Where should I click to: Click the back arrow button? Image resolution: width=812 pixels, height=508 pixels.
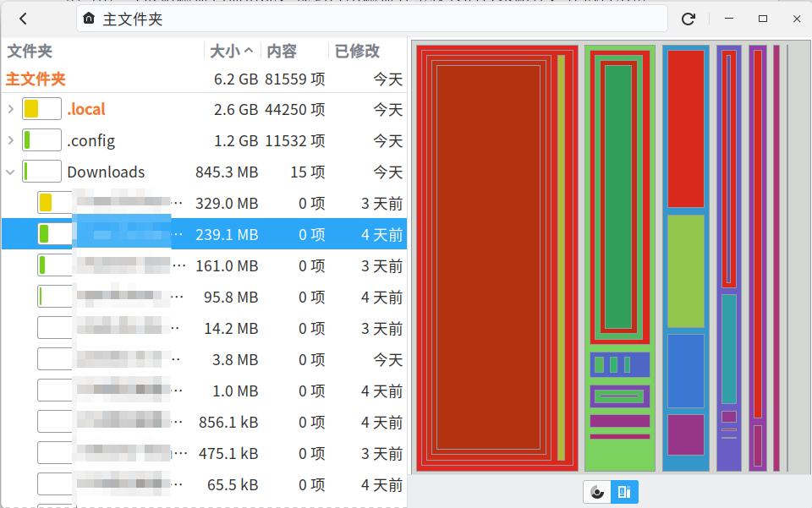pos(23,19)
